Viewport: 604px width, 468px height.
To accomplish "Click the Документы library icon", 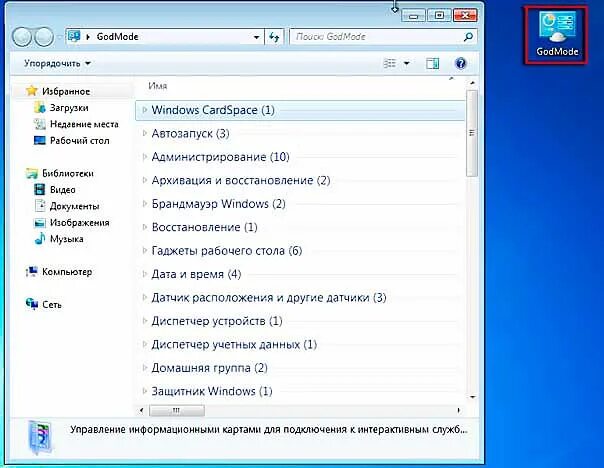I will click(39, 206).
